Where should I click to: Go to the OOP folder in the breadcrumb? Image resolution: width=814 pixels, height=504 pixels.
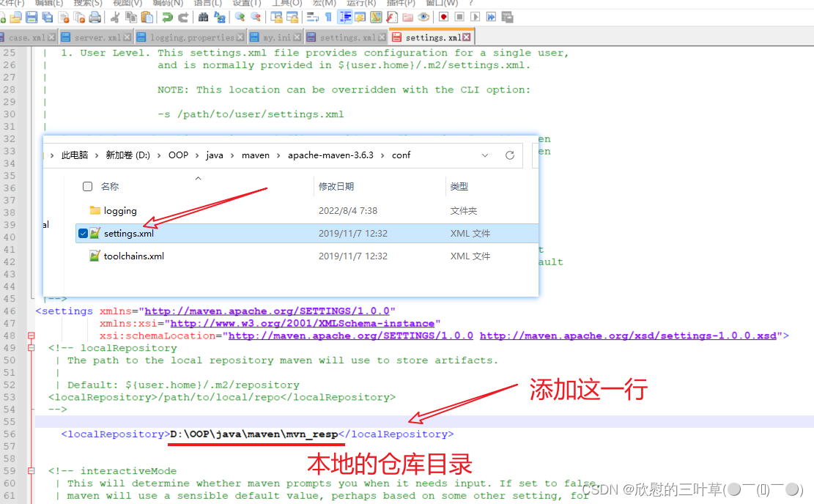[x=178, y=155]
